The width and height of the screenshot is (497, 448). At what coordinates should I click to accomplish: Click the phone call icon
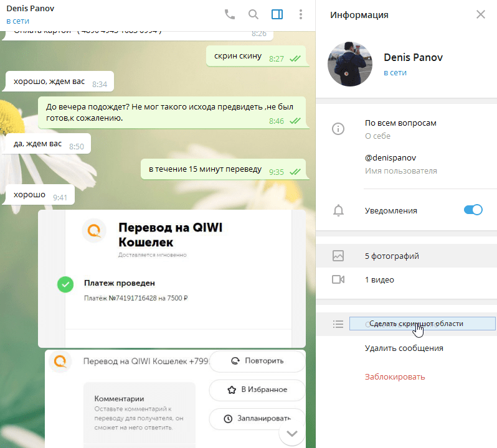[230, 14]
